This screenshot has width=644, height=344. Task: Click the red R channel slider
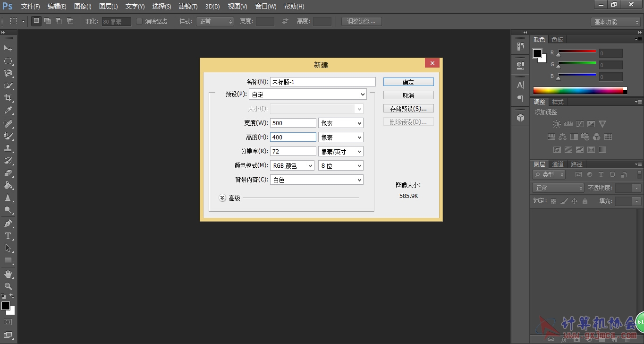point(577,52)
